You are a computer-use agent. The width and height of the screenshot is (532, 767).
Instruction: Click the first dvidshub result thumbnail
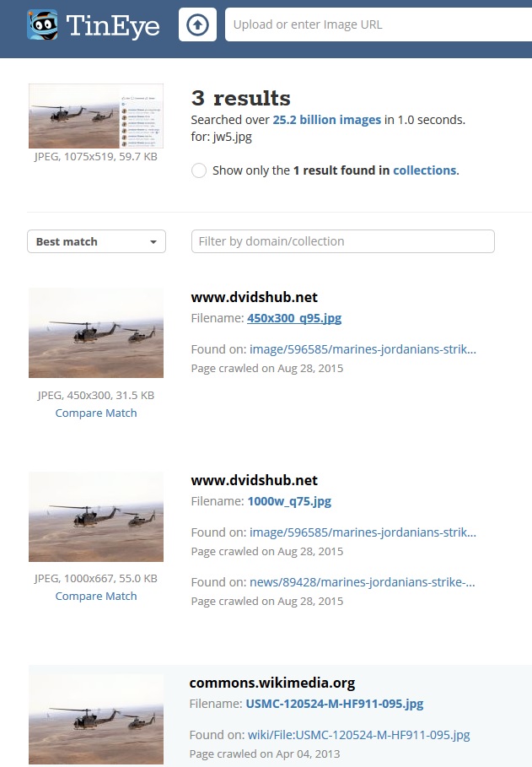[96, 332]
